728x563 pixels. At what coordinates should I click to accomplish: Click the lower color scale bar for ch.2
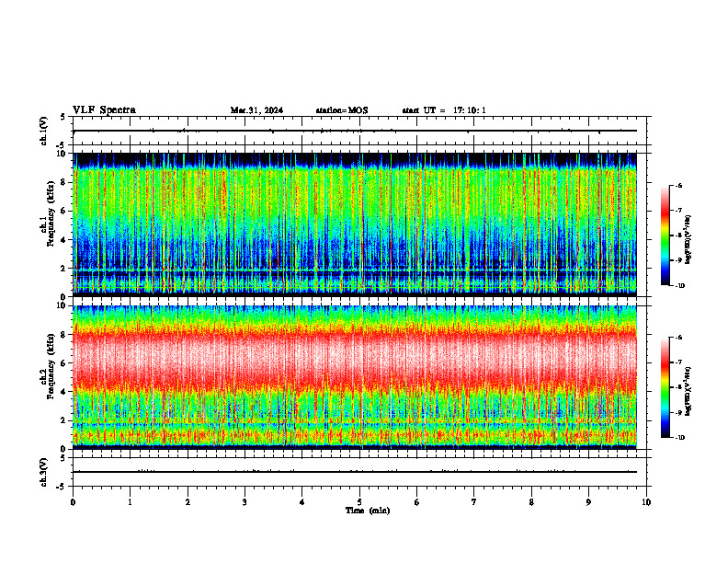pyautogui.click(x=665, y=387)
